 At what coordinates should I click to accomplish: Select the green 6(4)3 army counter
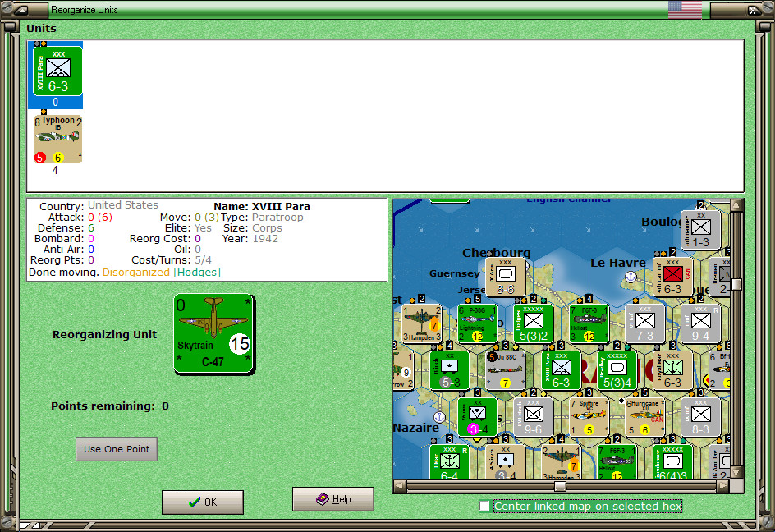click(672, 462)
